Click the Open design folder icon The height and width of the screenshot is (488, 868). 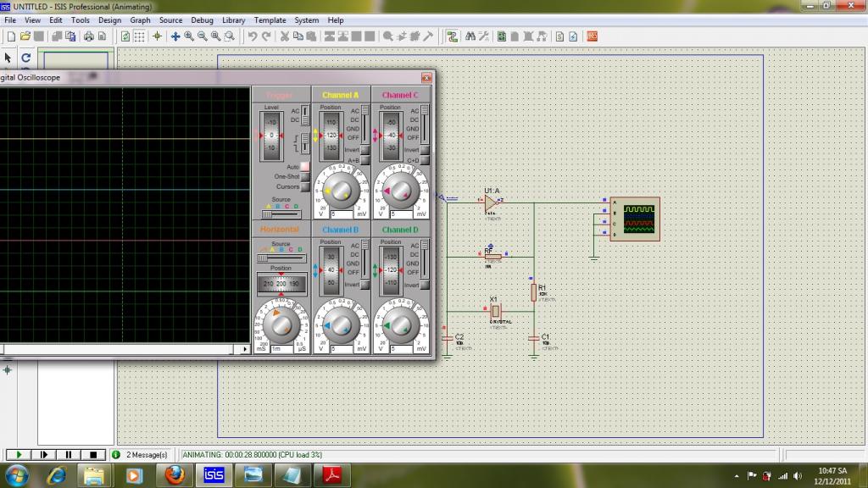(25, 36)
